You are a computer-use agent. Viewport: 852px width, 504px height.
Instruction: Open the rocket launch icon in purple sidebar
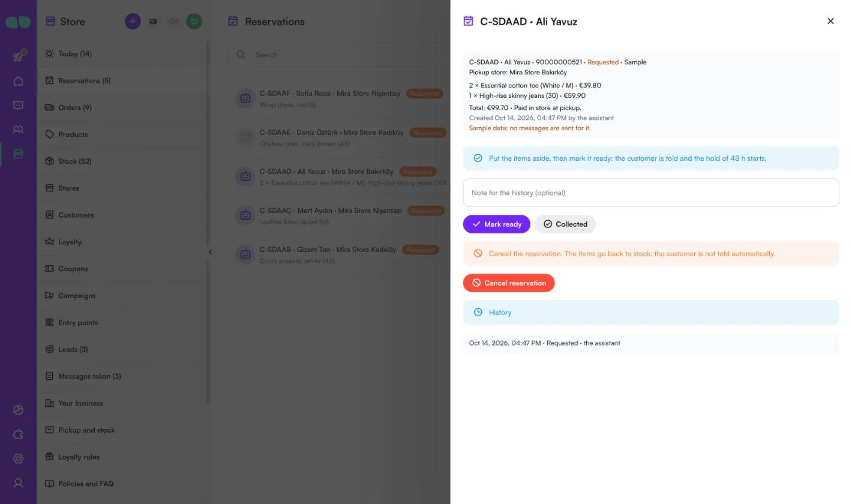pos(18,56)
